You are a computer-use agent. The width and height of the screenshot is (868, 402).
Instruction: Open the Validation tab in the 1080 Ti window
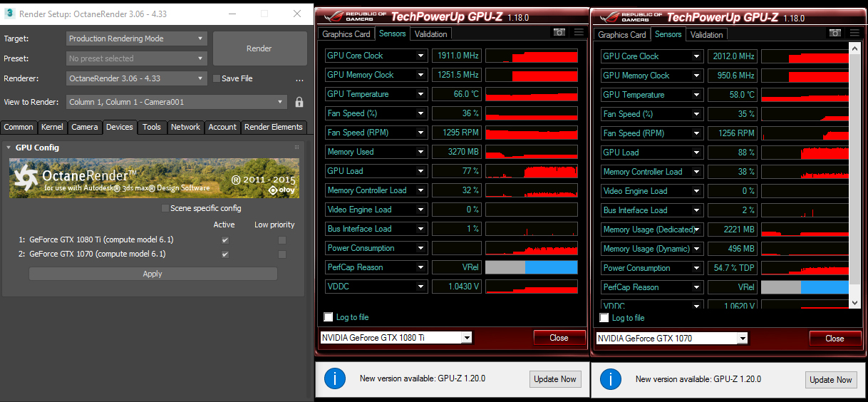[x=431, y=34]
